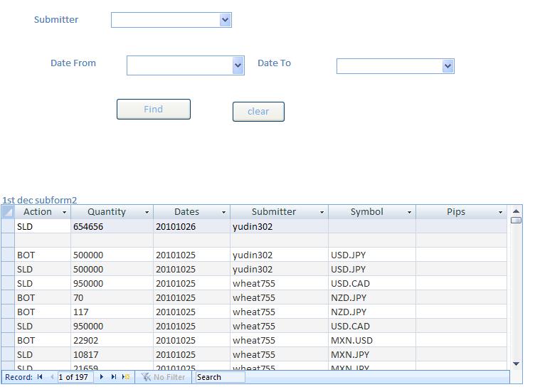Create new blank record in navigation bar
Screen dimensions: 535x392
[x=126, y=377]
